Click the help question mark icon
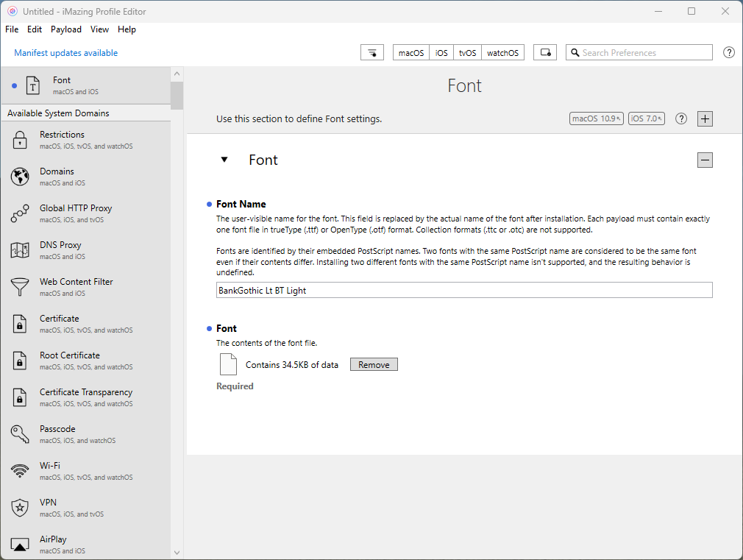This screenshot has height=560, width=743. 728,52
